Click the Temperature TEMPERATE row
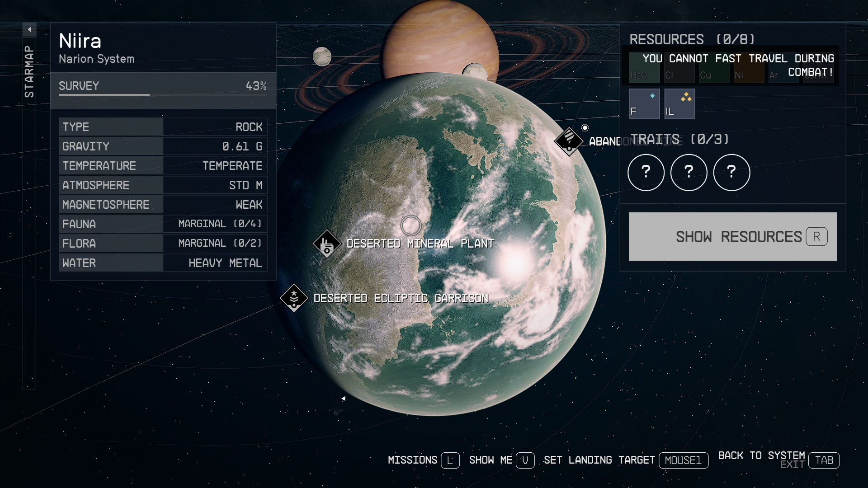Screen dimensions: 868x488 point(163,165)
